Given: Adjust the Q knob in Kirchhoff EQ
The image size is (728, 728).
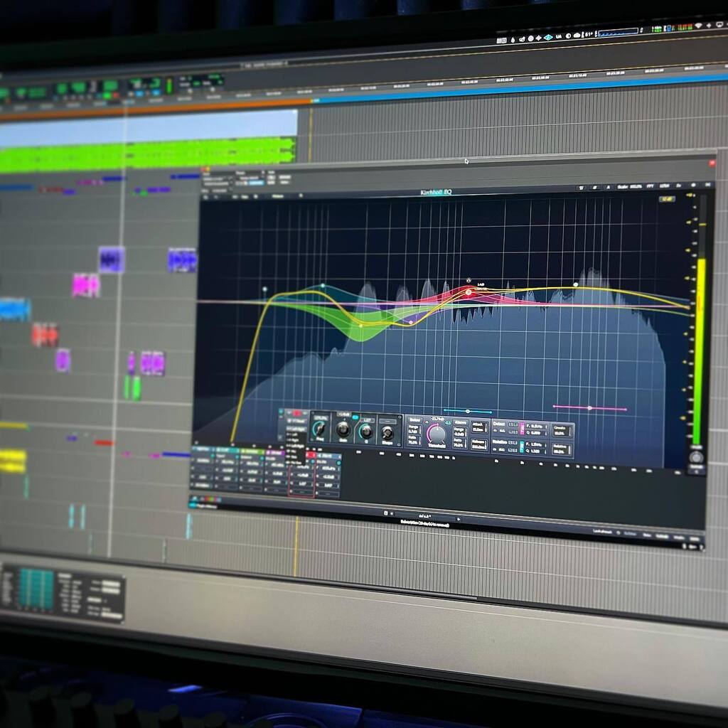Looking at the screenshot, I should [x=366, y=432].
